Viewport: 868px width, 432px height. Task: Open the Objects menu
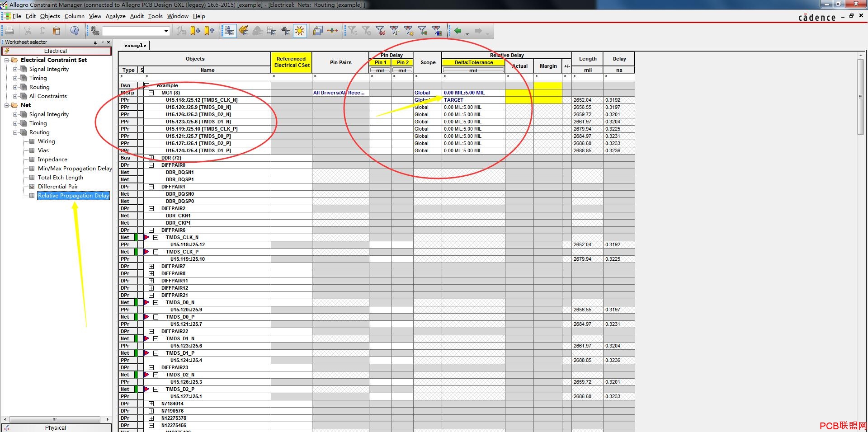click(x=50, y=16)
